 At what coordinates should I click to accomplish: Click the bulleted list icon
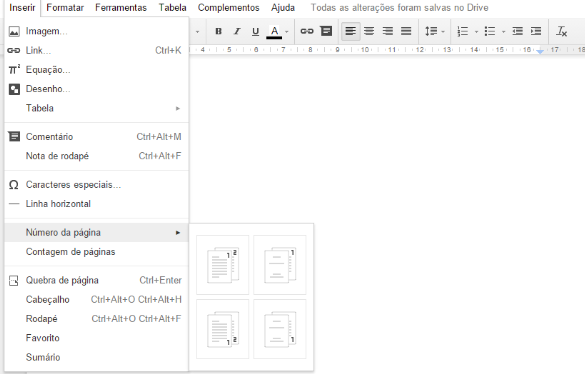point(490,31)
